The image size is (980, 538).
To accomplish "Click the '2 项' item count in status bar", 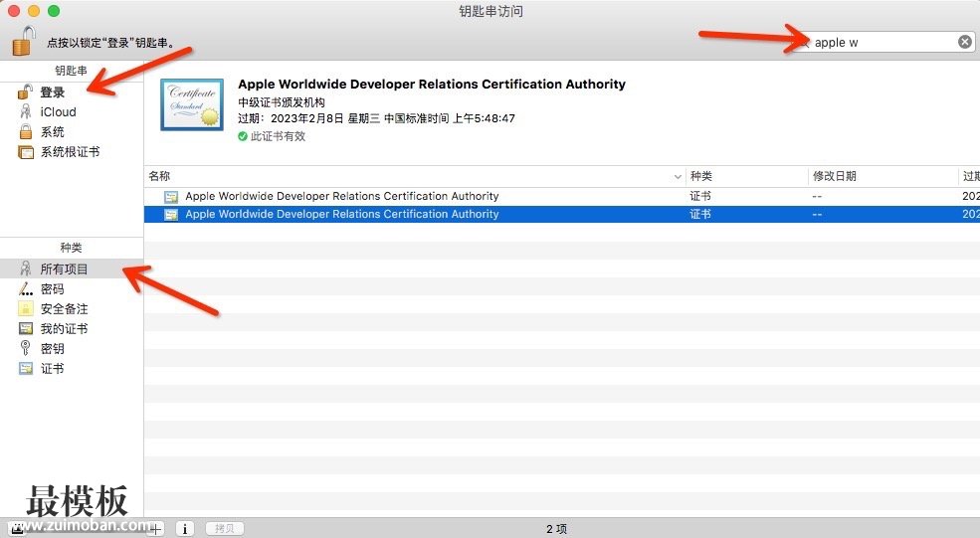I will coord(556,529).
